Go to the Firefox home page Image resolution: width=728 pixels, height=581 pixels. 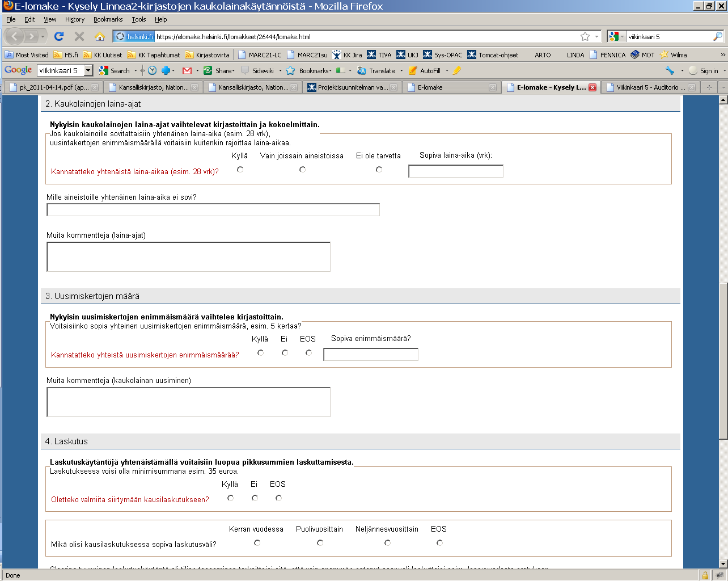[x=100, y=36]
